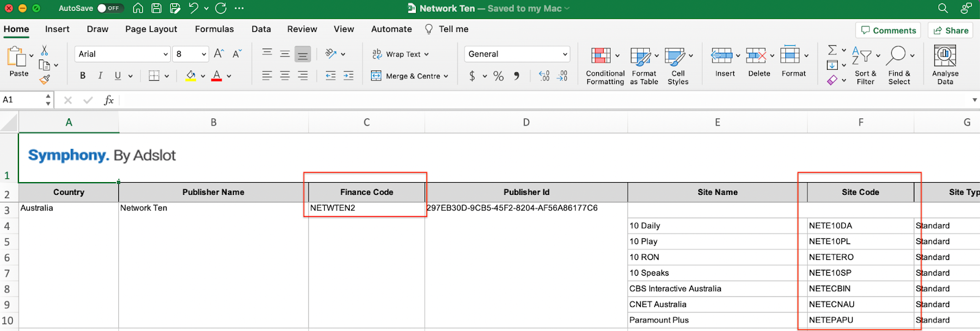Toggle Italic formatting
980x331 pixels.
100,76
